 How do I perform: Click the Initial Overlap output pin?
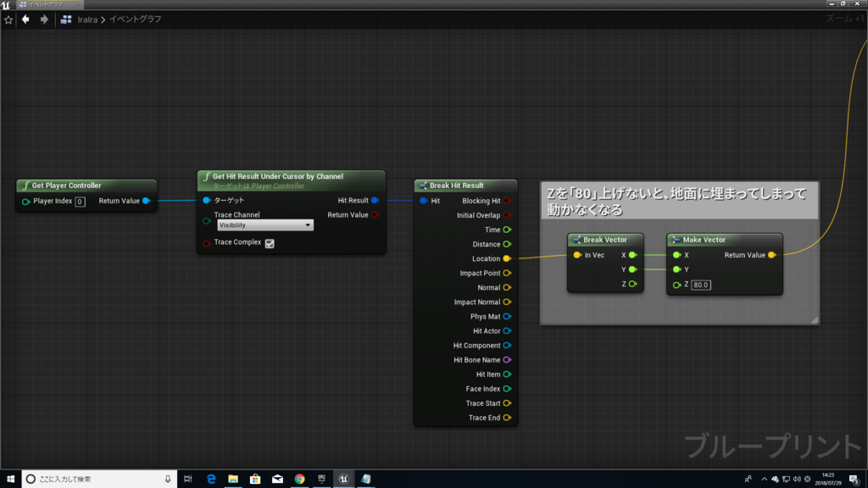point(507,215)
